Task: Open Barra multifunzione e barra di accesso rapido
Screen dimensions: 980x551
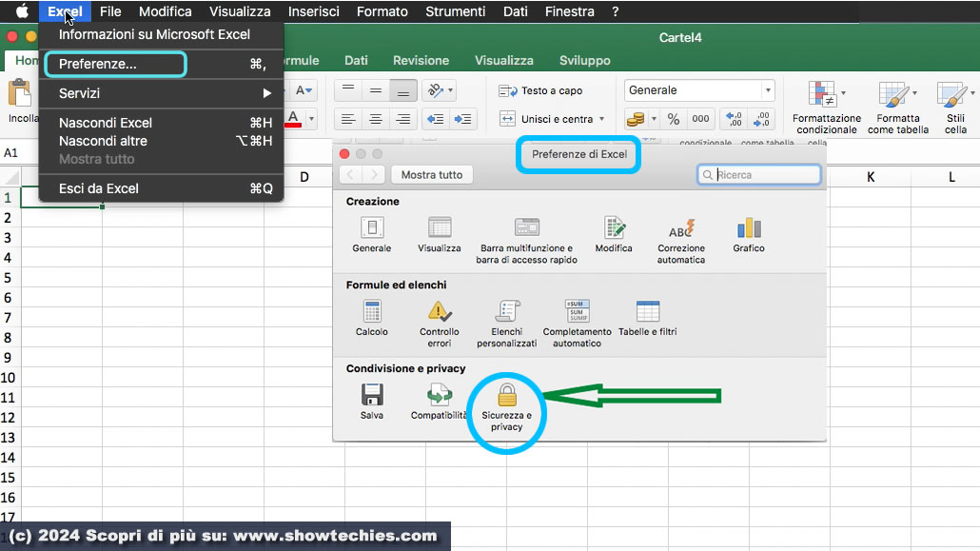Action: tap(526, 240)
